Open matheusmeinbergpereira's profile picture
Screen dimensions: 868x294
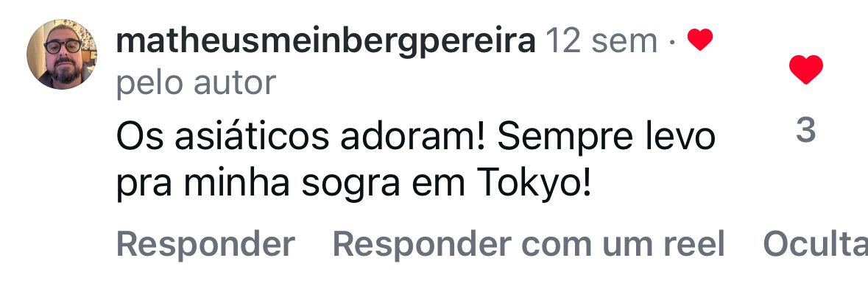62,55
